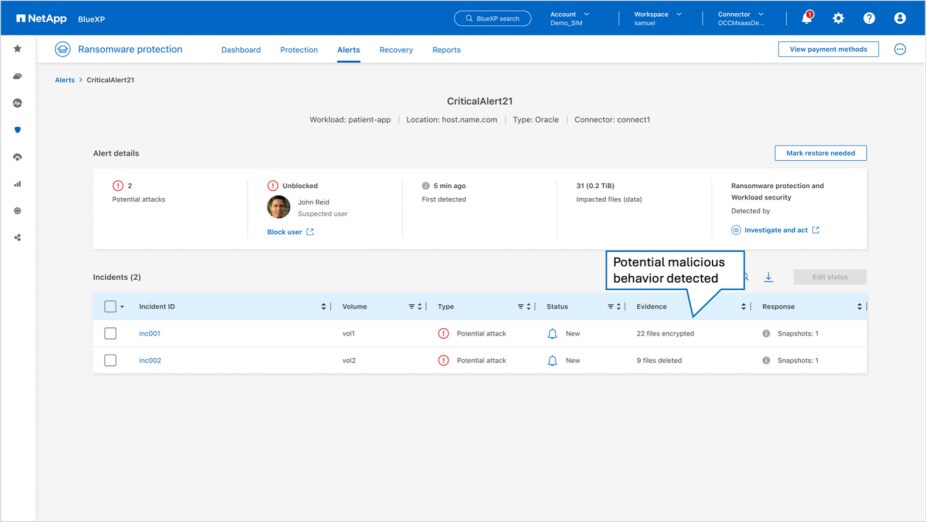The height and width of the screenshot is (522, 926).
Task: Open the notifications bell icon
Action: click(807, 18)
